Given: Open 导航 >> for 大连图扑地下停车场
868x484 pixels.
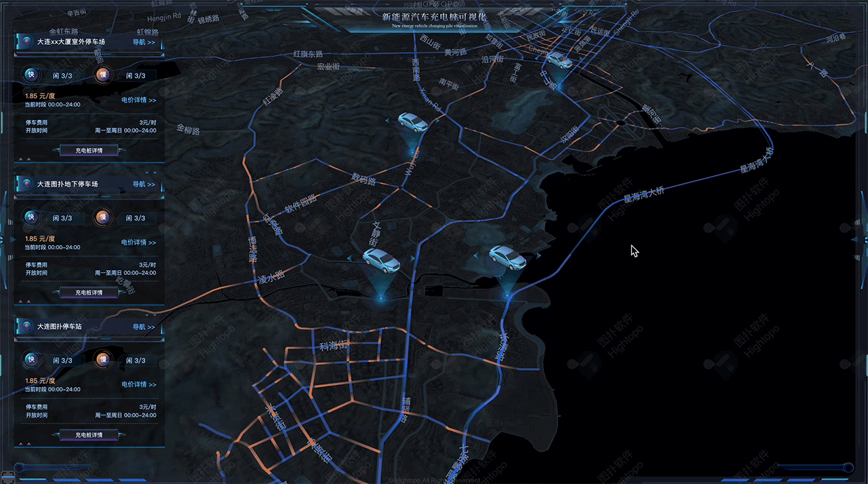Looking at the screenshot, I should pyautogui.click(x=144, y=185).
